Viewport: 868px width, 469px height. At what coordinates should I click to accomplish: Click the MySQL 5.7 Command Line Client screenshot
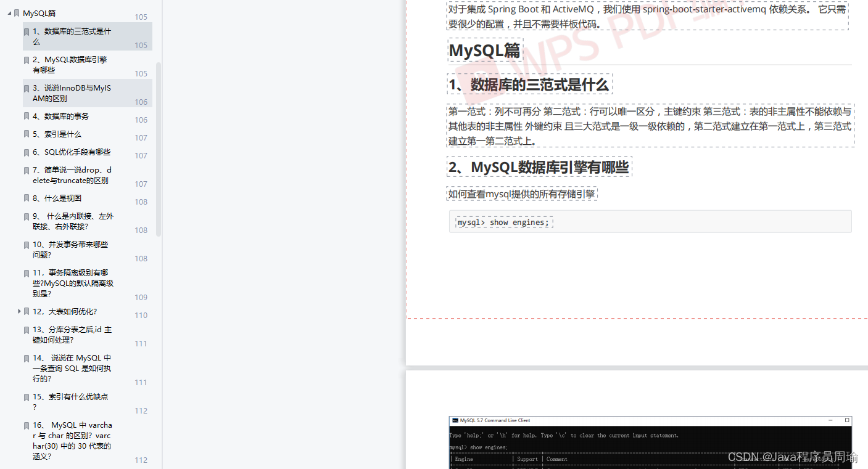tap(650, 442)
